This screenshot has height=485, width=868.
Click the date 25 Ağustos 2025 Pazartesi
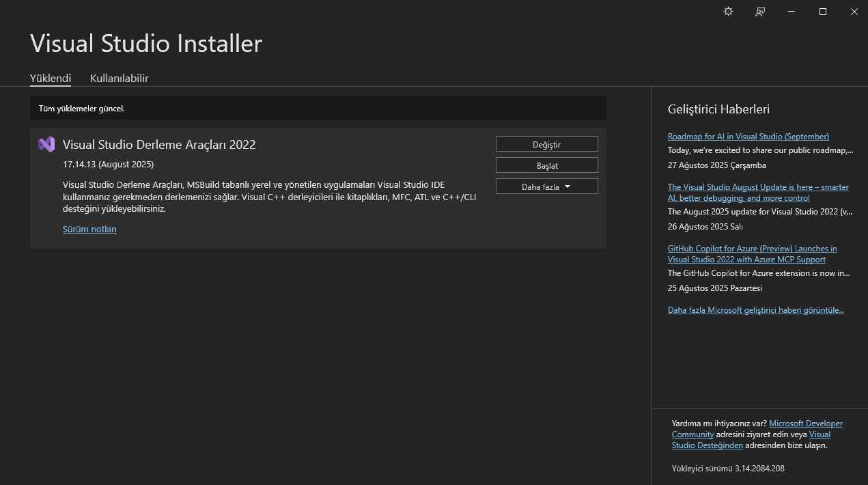(715, 288)
